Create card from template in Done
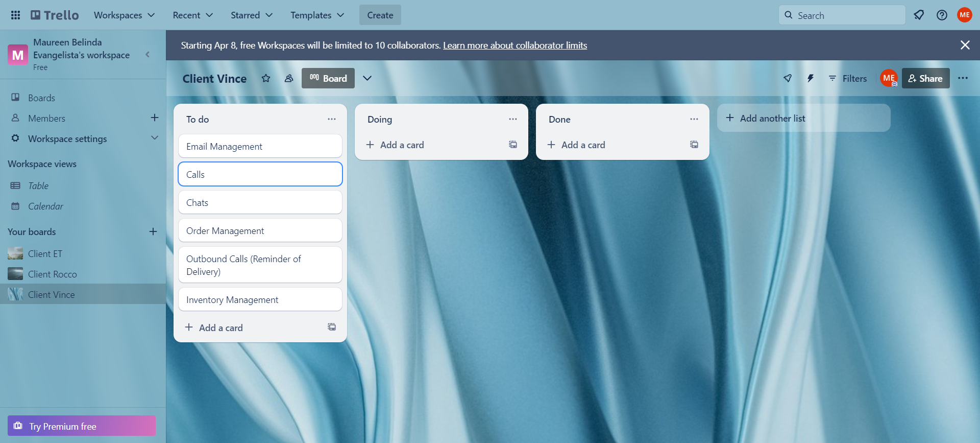This screenshot has height=443, width=980. [x=694, y=145]
